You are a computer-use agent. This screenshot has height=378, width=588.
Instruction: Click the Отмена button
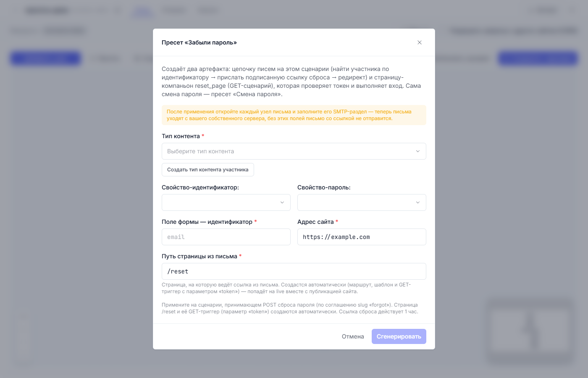tap(353, 336)
